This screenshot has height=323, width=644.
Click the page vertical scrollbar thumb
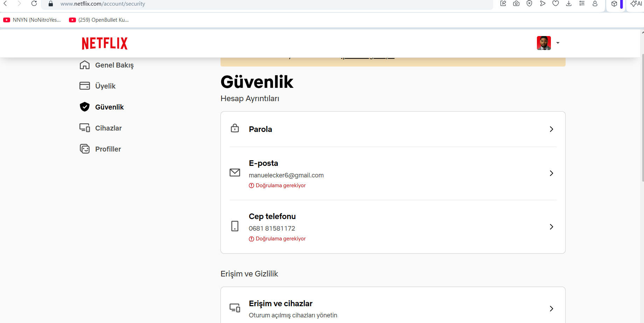[643, 118]
